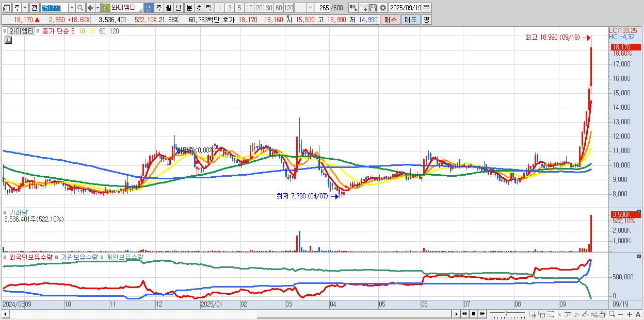Click the 와이엠티 legend label on the chart
The image size is (644, 320).
22,31
